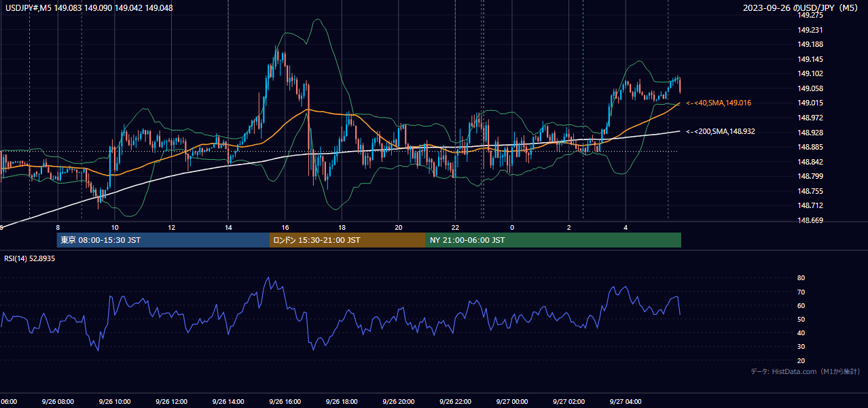Click hour 18 tick below the price chart
Image resolution: width=868 pixels, height=408 pixels.
click(342, 227)
